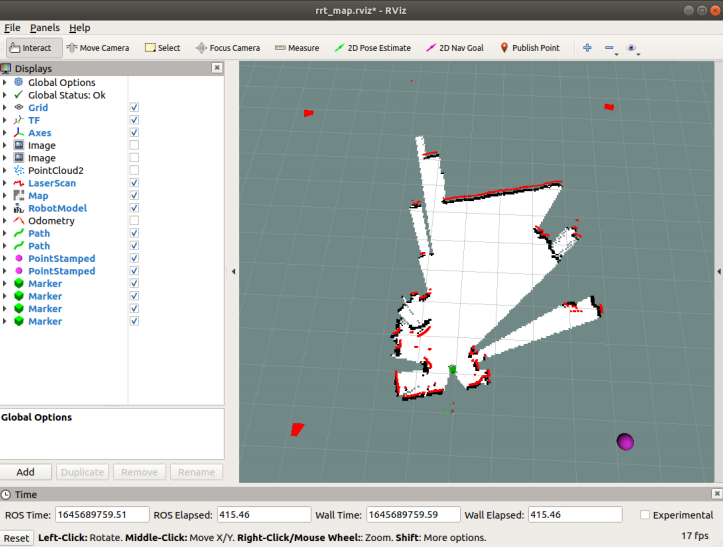Activate the Move Camera tool
Viewport: 723px width, 547px height.
pyautogui.click(x=98, y=47)
